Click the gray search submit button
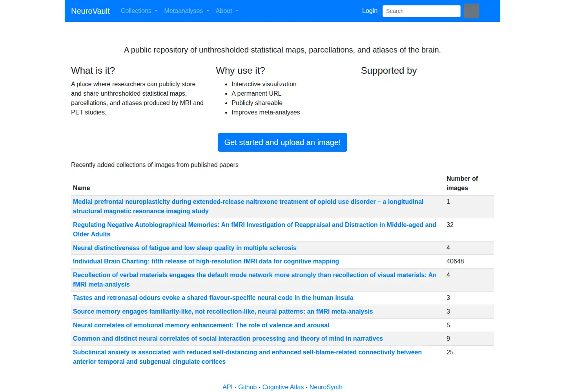The width and height of the screenshot is (565, 392). (x=471, y=11)
